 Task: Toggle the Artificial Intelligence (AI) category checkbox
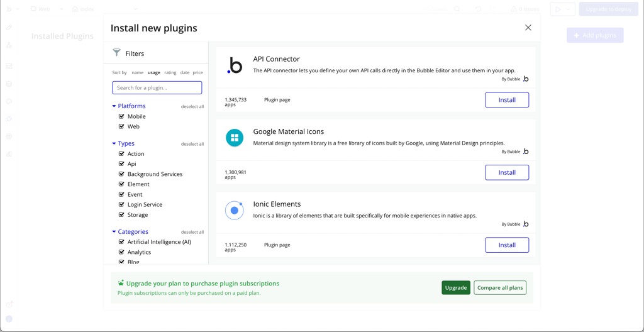click(121, 242)
